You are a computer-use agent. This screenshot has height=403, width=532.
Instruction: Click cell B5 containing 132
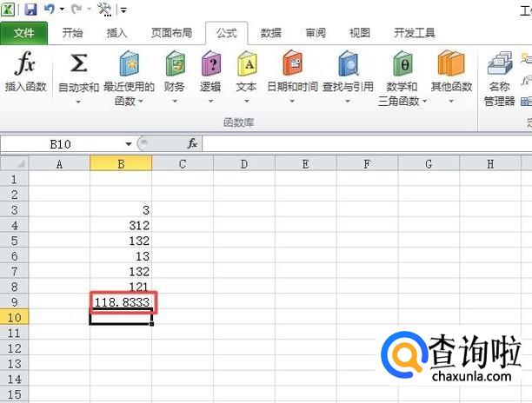pyautogui.click(x=121, y=241)
